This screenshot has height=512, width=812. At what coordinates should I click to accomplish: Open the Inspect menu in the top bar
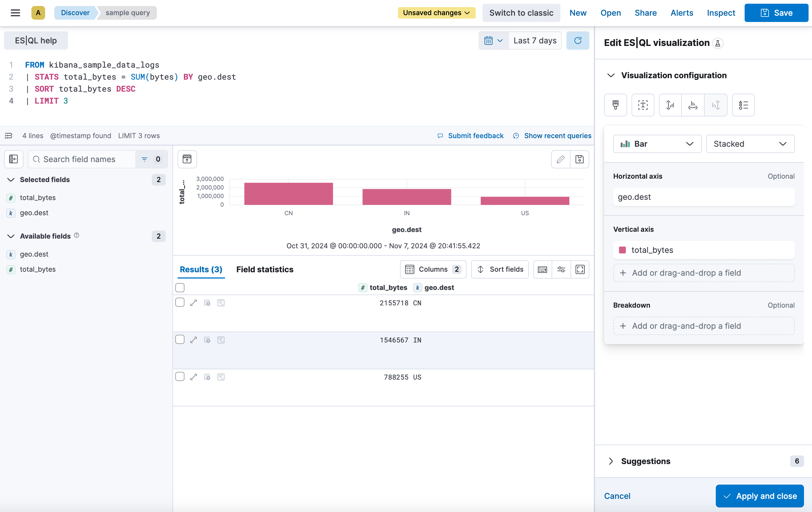[721, 13]
